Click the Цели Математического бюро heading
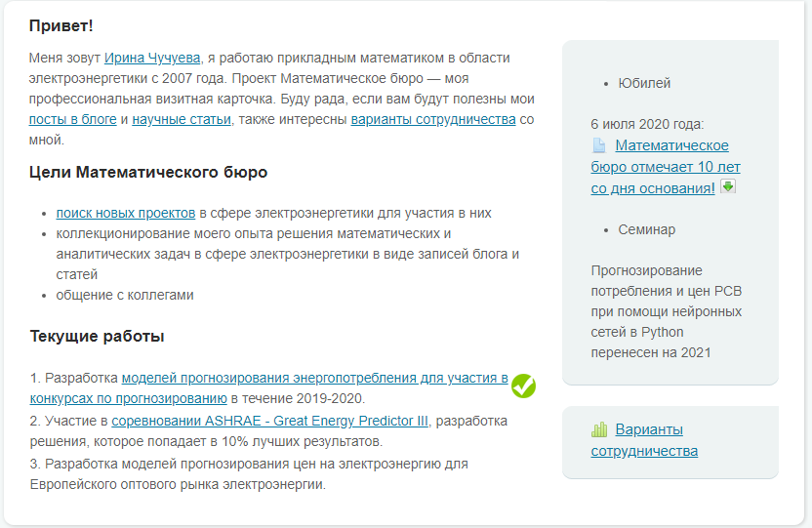The width and height of the screenshot is (812, 528). tap(148, 172)
